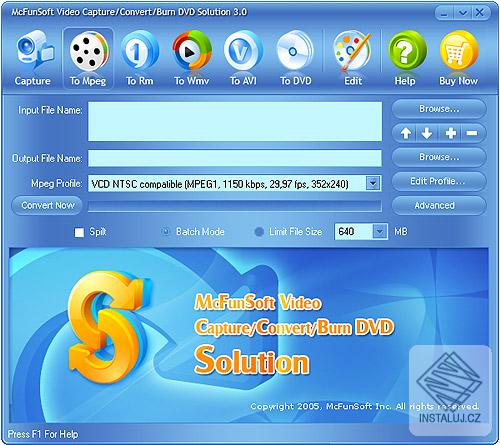The height and width of the screenshot is (445, 500).
Task: Click the Press F1 For Help status text
Action: coord(43,434)
